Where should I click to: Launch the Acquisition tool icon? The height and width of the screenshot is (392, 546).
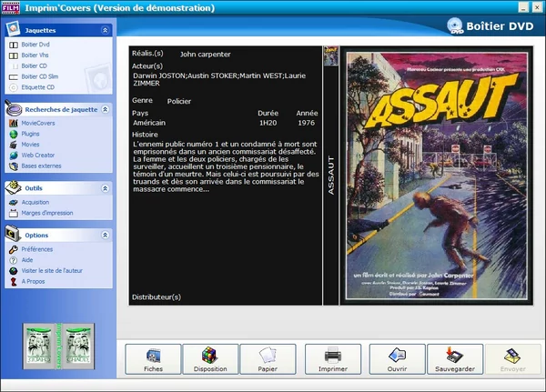tap(14, 203)
